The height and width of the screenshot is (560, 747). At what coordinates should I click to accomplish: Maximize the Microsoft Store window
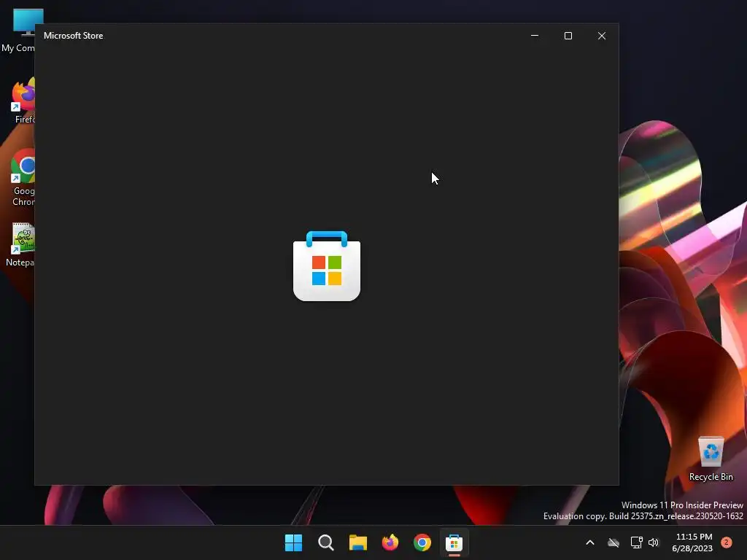[x=568, y=36]
